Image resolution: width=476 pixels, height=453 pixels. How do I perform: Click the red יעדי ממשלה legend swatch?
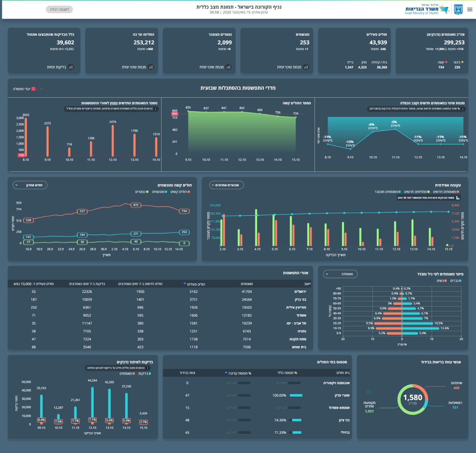[33, 89]
